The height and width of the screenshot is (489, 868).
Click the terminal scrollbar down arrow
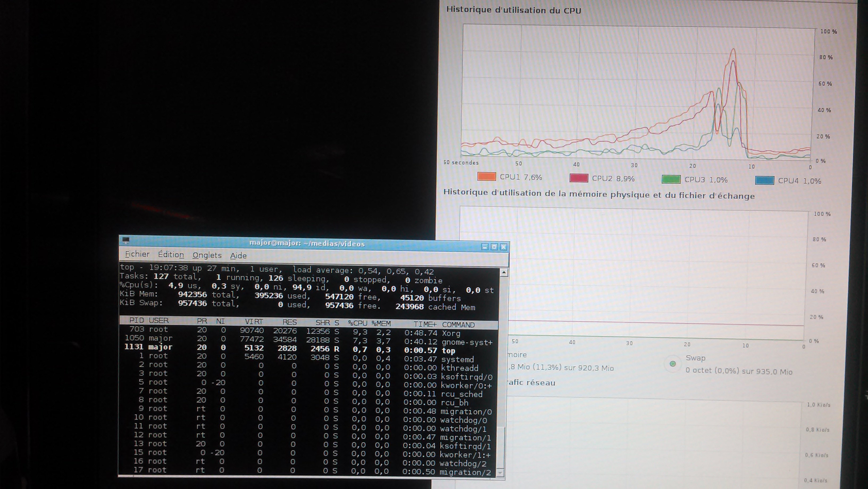[x=500, y=473]
